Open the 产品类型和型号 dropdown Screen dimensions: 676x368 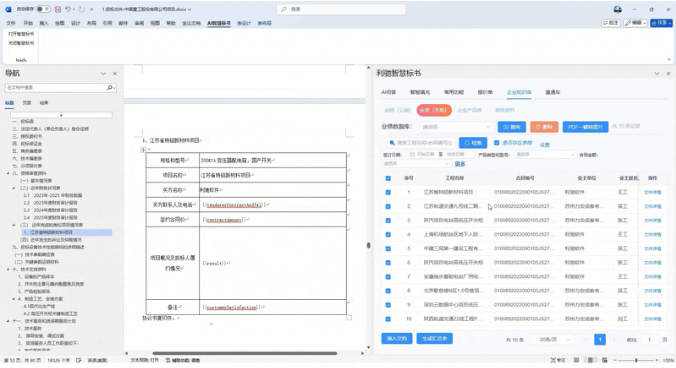[x=545, y=154]
